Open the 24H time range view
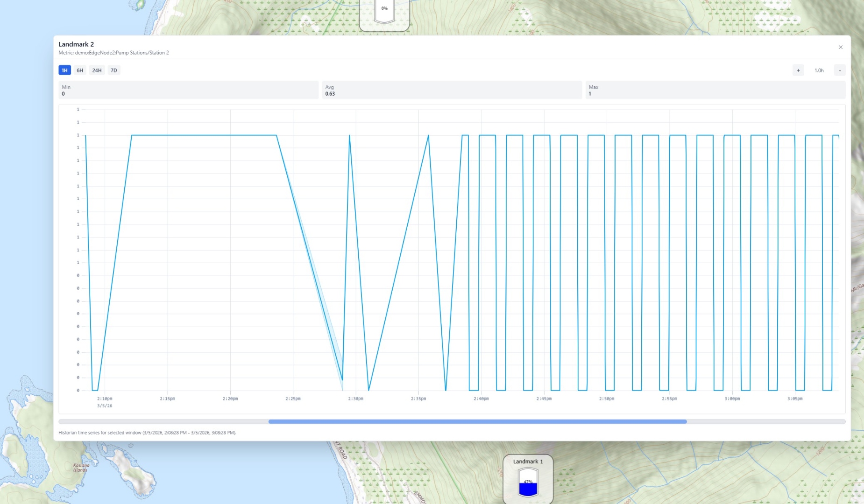 click(x=97, y=70)
